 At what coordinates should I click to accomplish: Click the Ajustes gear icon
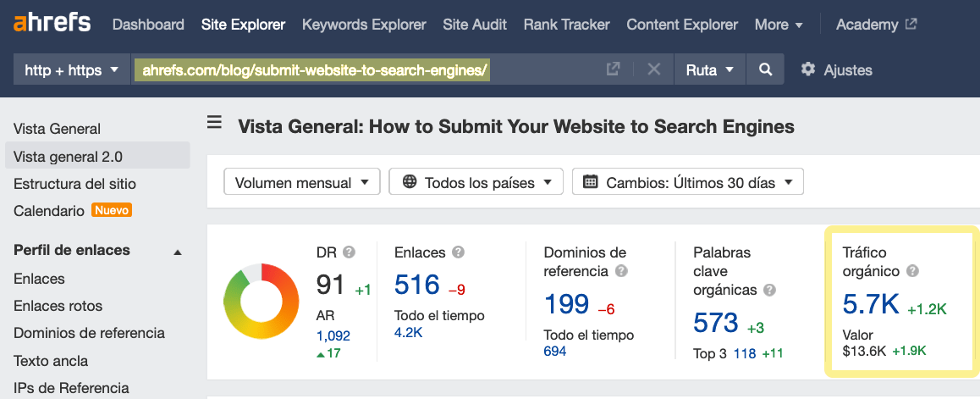click(x=808, y=69)
